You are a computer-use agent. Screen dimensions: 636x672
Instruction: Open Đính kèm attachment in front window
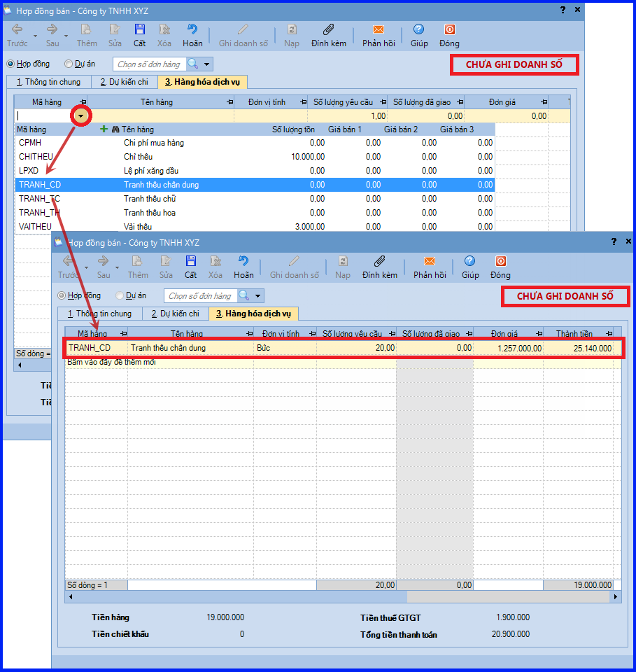[x=379, y=261]
